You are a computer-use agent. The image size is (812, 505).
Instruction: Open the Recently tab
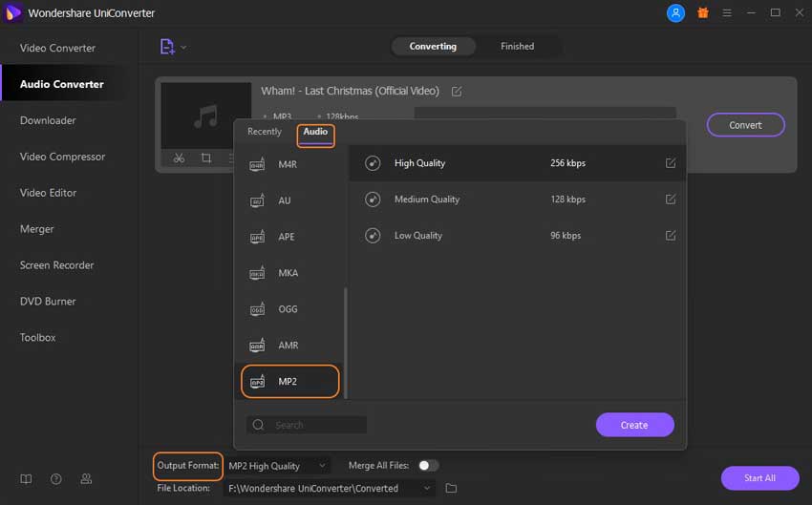tap(264, 132)
